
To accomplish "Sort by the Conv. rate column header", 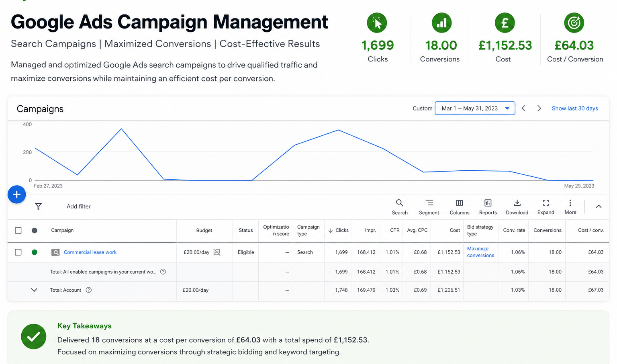I will point(514,231).
